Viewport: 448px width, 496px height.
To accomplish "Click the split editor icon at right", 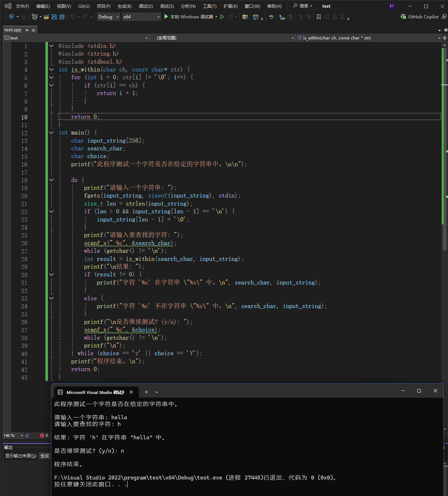I will [x=444, y=38].
